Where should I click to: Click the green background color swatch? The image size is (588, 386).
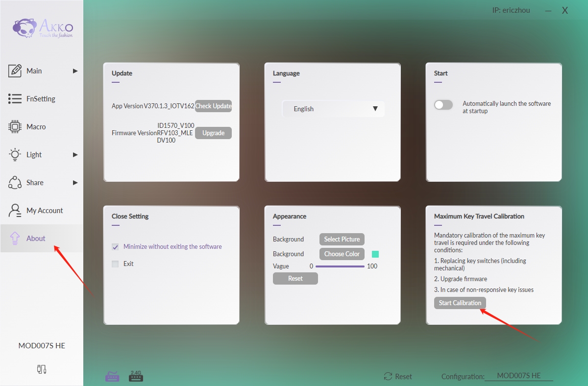375,254
